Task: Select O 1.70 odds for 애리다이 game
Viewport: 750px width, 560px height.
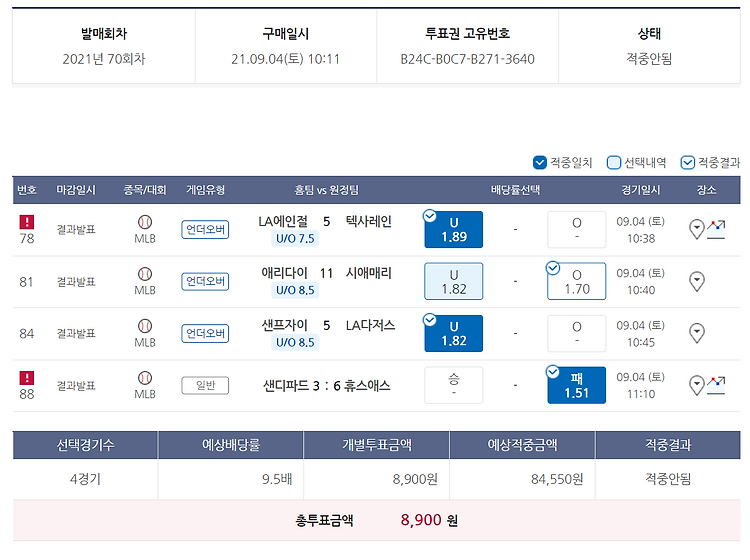Action: (x=576, y=281)
